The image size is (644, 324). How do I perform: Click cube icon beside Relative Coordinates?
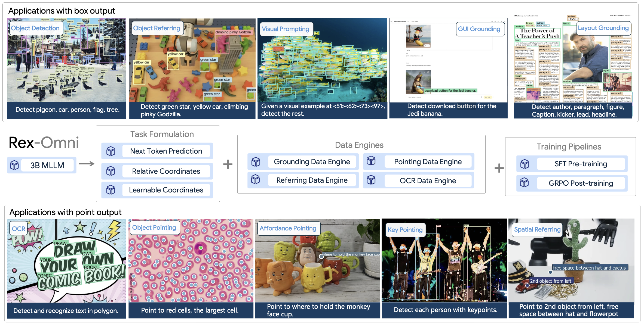click(x=111, y=171)
